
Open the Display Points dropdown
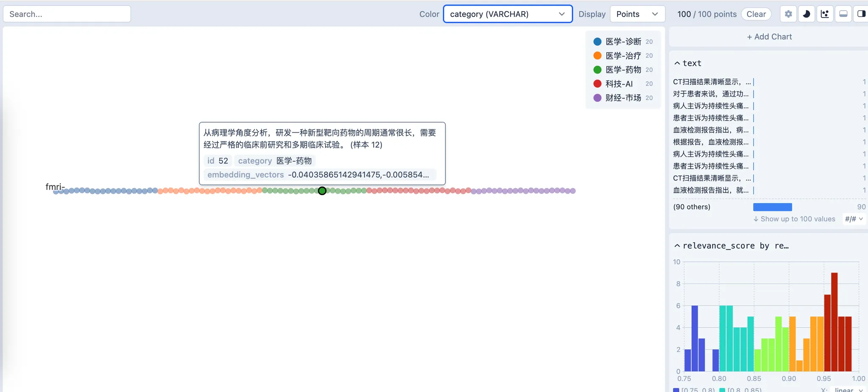pos(637,14)
